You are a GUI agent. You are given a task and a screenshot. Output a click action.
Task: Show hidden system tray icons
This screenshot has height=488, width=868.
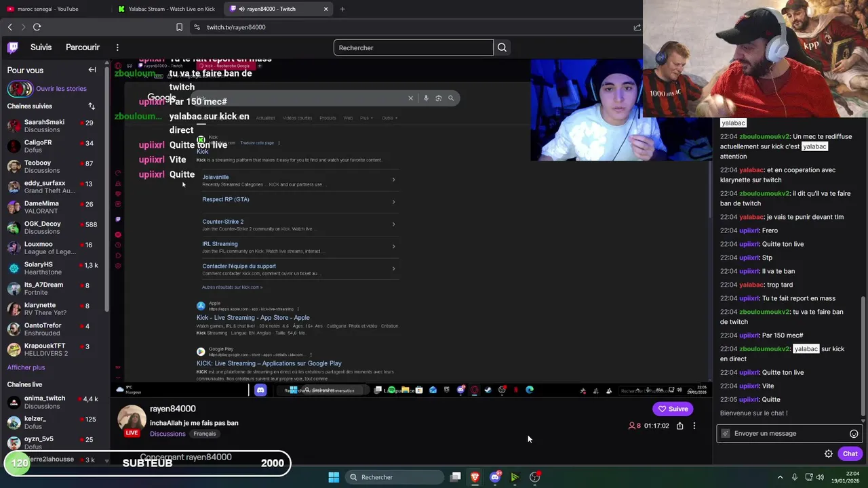[x=780, y=477]
